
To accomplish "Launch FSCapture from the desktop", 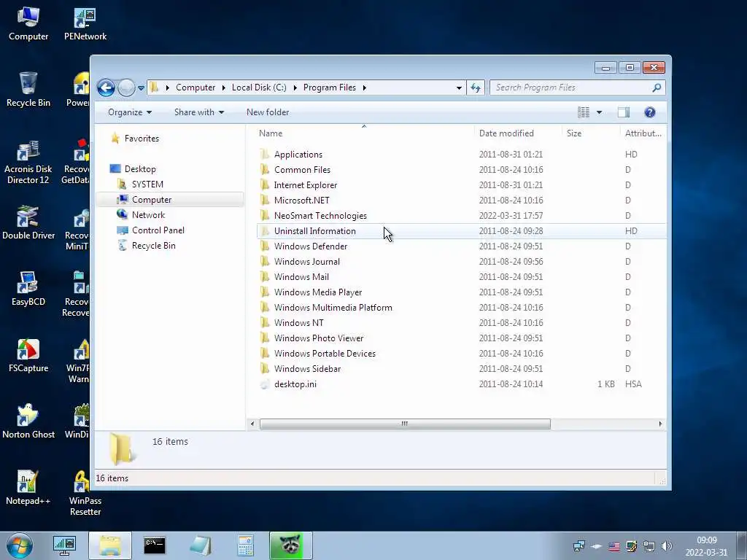I will (28, 355).
